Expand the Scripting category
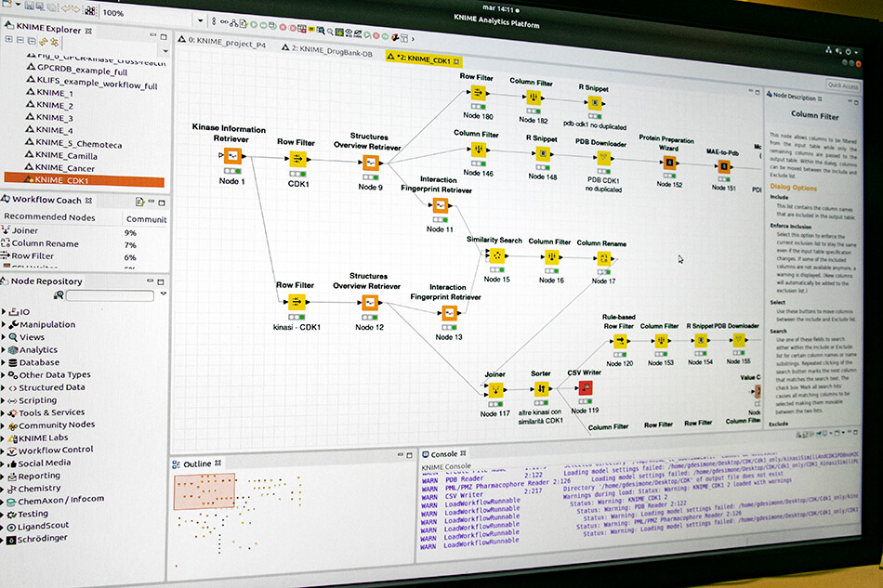Viewport: 883px width, 588px height. (x=4, y=400)
